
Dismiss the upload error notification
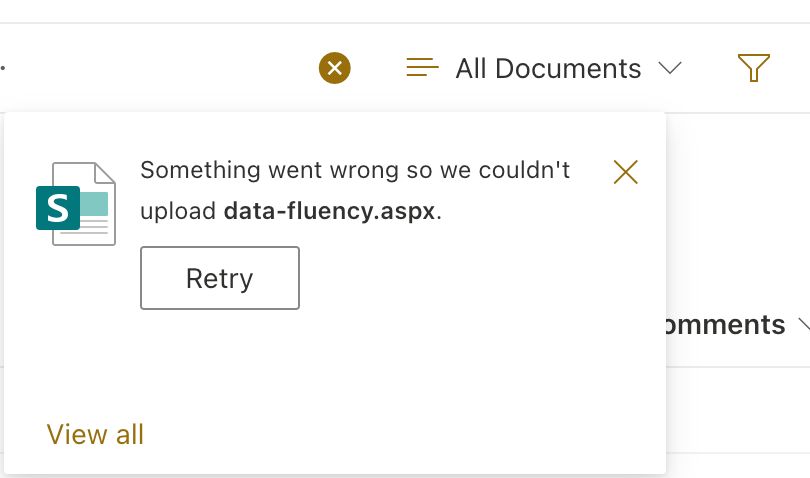[x=626, y=172]
